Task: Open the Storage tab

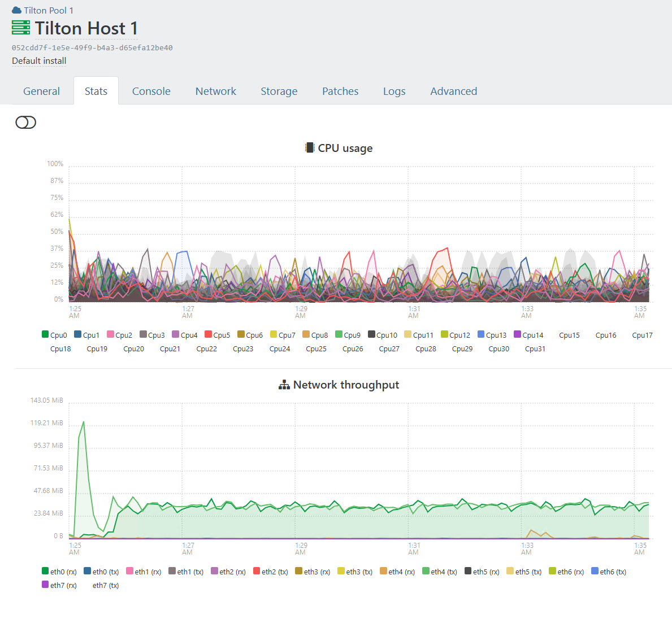Action: pyautogui.click(x=279, y=91)
